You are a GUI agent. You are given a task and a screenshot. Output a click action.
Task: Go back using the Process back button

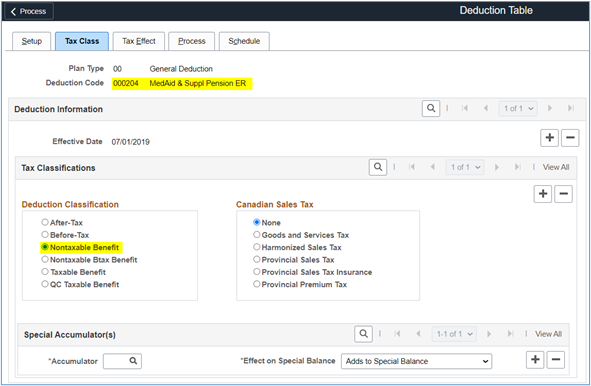tap(29, 11)
